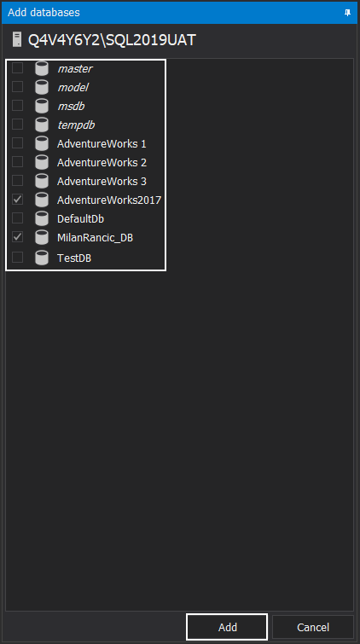Check the model database checkbox
Viewport: 360px width, 644px height.
point(17,87)
